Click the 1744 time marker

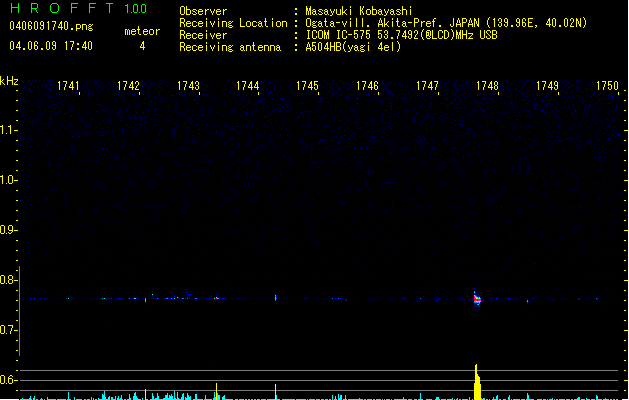point(248,86)
